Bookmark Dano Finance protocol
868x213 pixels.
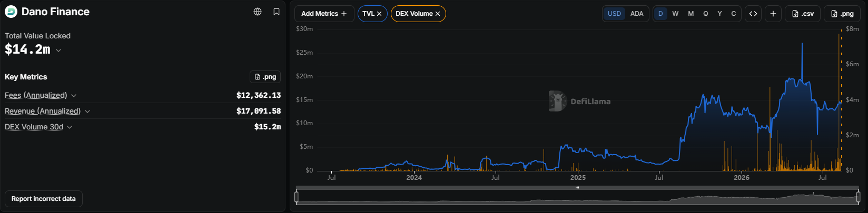[x=277, y=12]
